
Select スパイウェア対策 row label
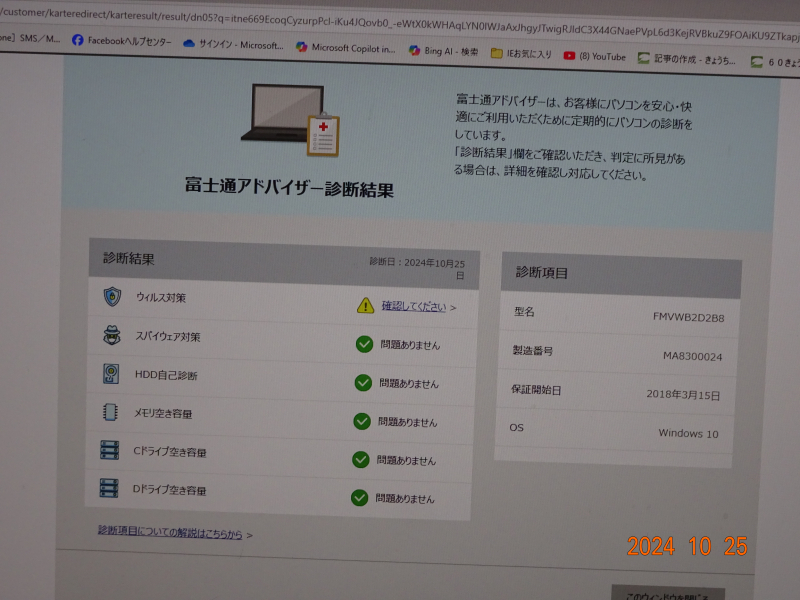167,336
